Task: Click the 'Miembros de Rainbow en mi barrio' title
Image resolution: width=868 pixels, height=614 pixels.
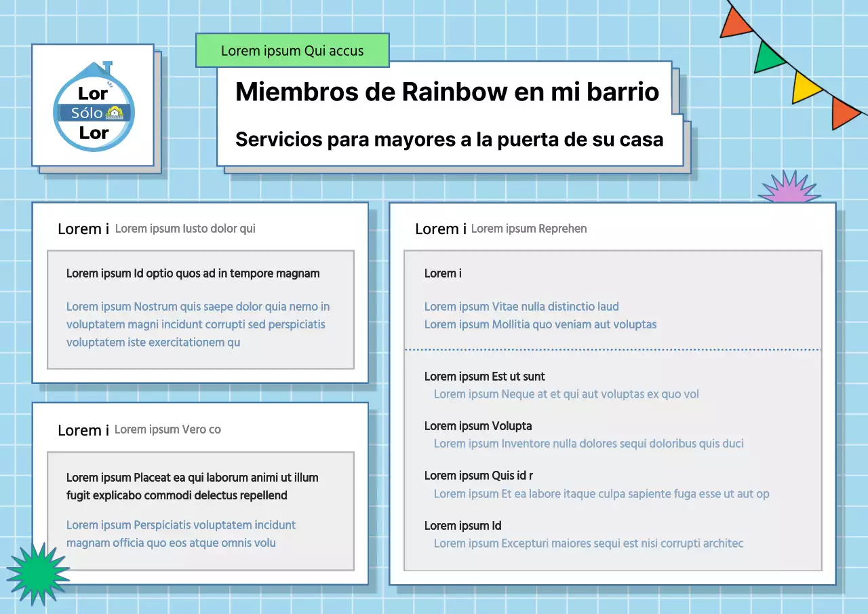Action: point(448,92)
